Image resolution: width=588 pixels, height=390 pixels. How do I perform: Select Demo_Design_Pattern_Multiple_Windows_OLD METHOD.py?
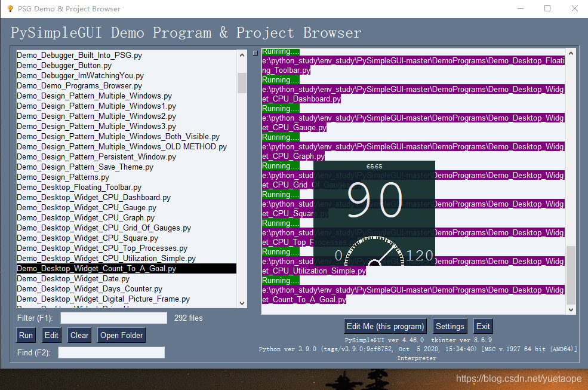coord(127,146)
